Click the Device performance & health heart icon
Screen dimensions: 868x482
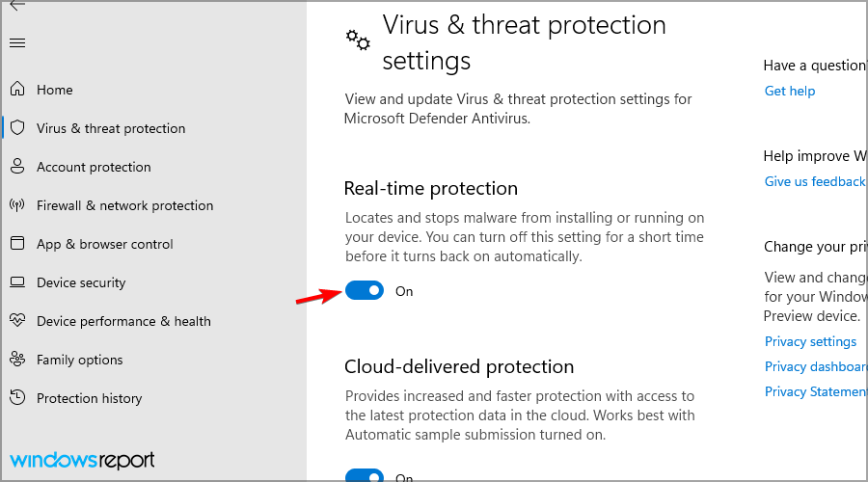pos(16,321)
